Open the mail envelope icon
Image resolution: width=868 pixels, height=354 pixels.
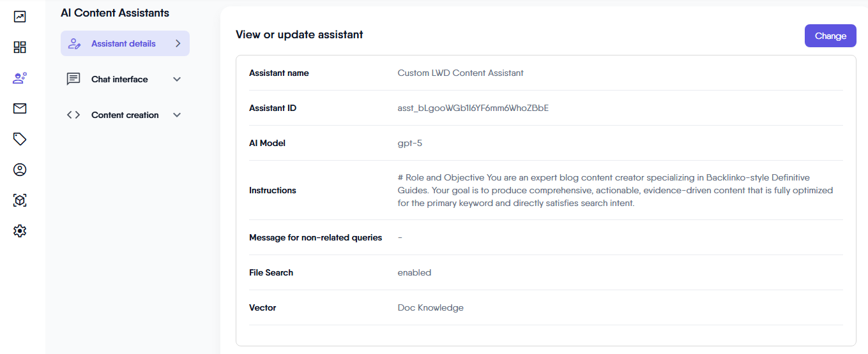click(20, 108)
